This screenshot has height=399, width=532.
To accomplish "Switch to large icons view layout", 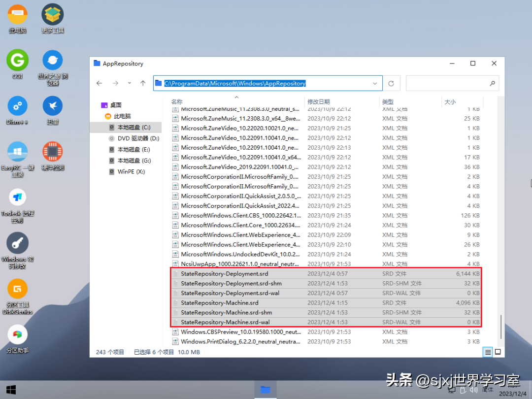I will point(498,352).
